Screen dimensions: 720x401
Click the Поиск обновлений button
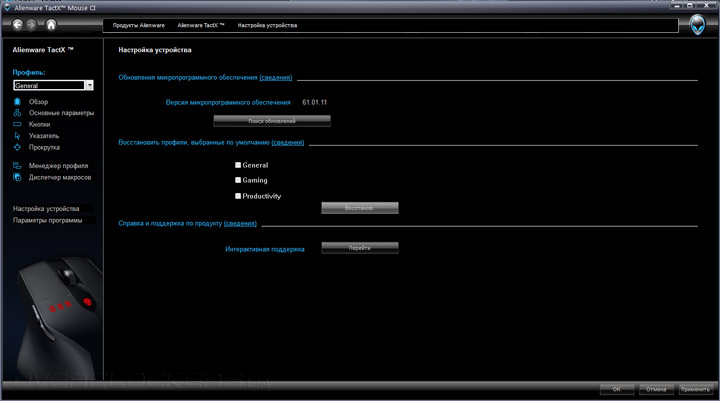[272, 121]
